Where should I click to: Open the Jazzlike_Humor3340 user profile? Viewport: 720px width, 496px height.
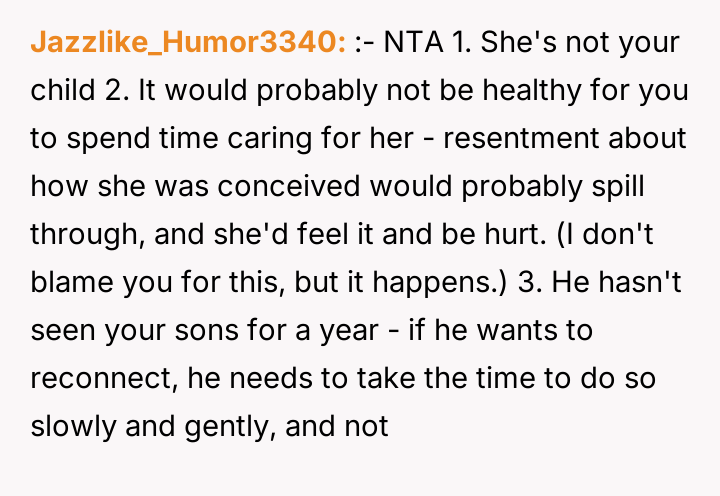click(189, 42)
